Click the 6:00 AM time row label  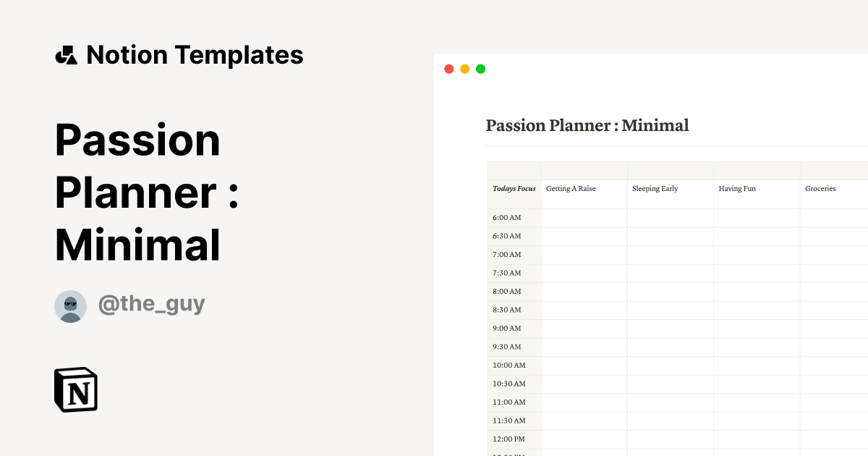point(506,217)
